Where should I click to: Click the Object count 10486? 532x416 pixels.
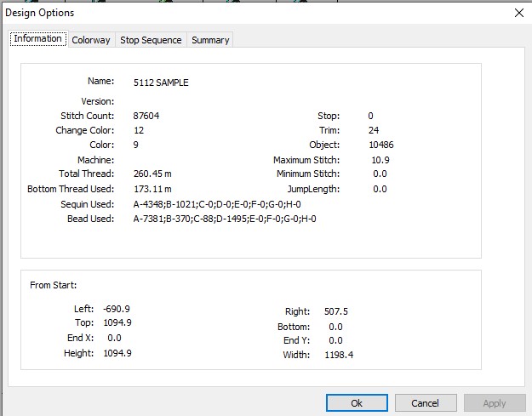tap(381, 145)
